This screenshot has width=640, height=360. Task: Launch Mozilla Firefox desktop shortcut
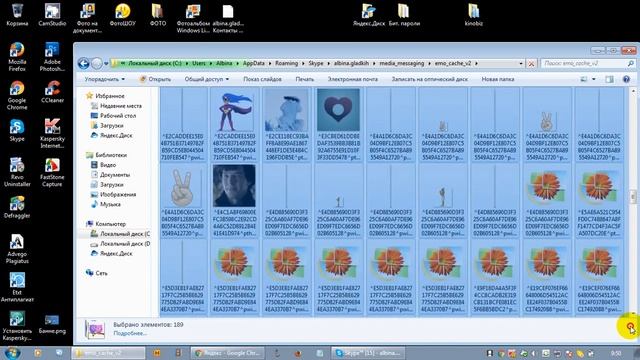pos(17,56)
